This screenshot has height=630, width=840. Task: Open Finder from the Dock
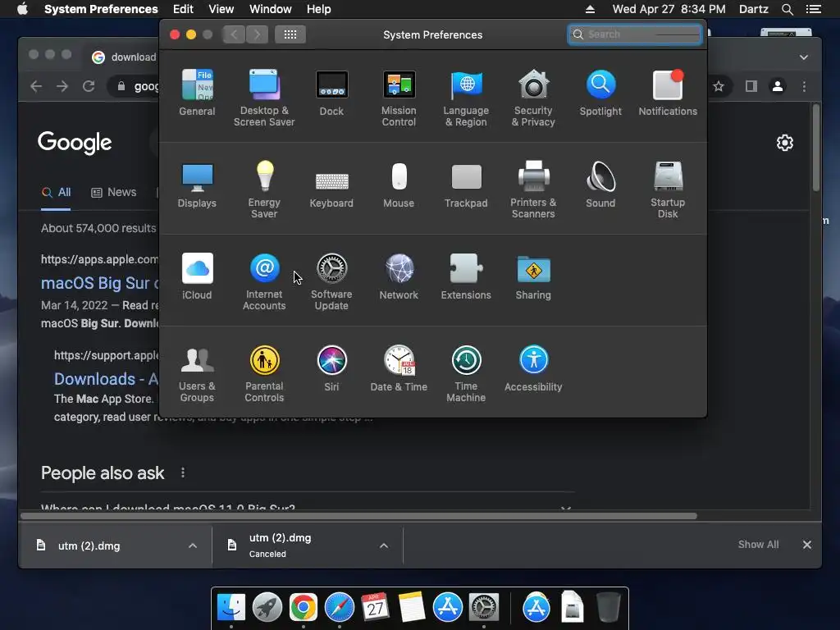pos(231,608)
